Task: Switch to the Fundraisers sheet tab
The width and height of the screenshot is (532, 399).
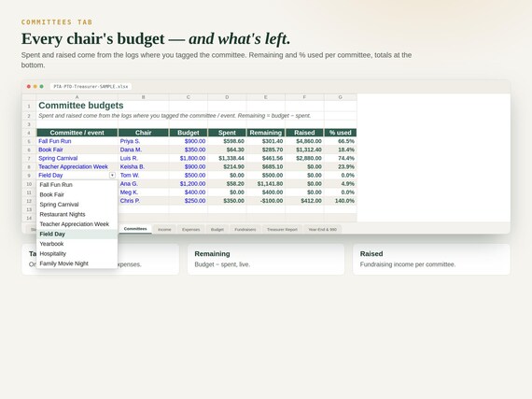Action: pyautogui.click(x=245, y=230)
